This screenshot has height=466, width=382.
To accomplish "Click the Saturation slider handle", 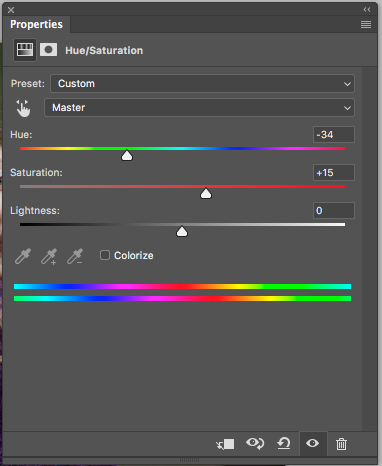I will (x=206, y=193).
